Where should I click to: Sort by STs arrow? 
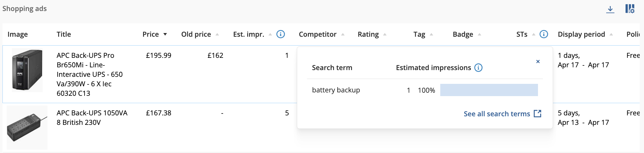coord(533,34)
